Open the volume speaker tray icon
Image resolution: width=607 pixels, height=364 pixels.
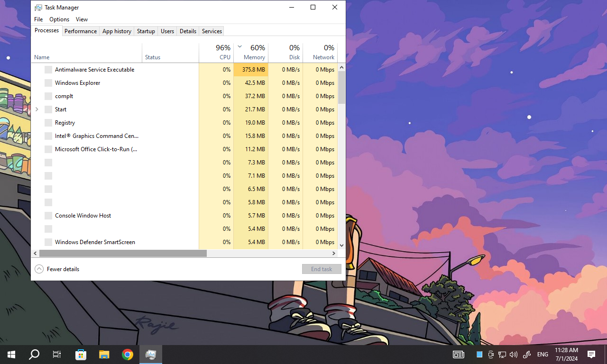click(x=514, y=355)
